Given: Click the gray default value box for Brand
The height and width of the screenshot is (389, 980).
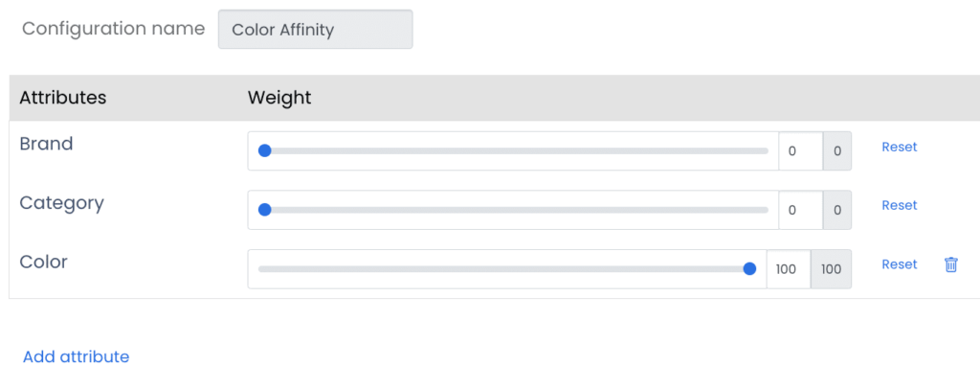Looking at the screenshot, I should [x=836, y=151].
